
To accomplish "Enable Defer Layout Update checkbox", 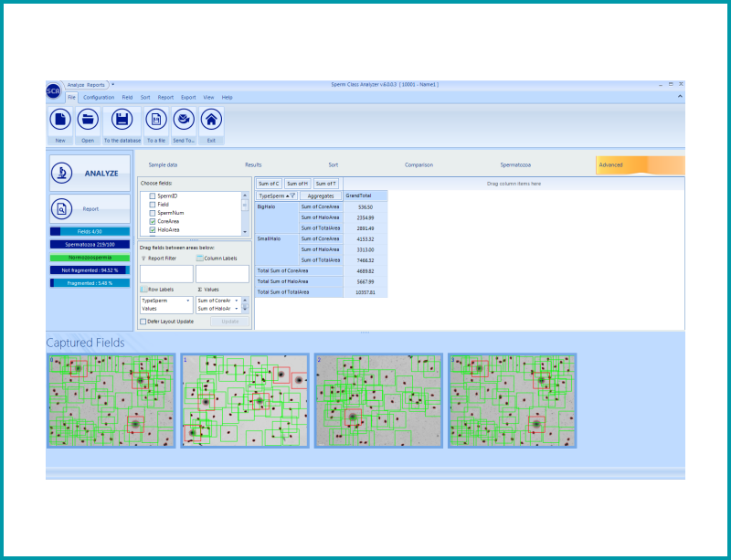I will [143, 322].
